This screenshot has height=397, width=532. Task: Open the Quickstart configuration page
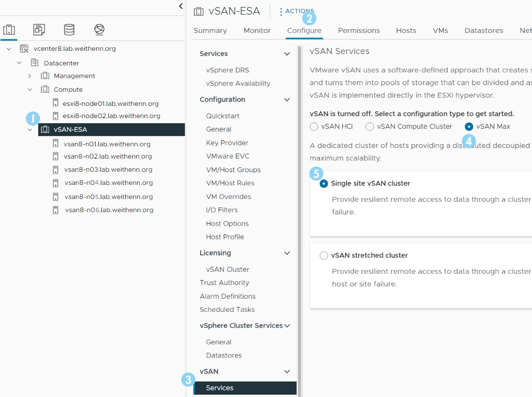[223, 116]
